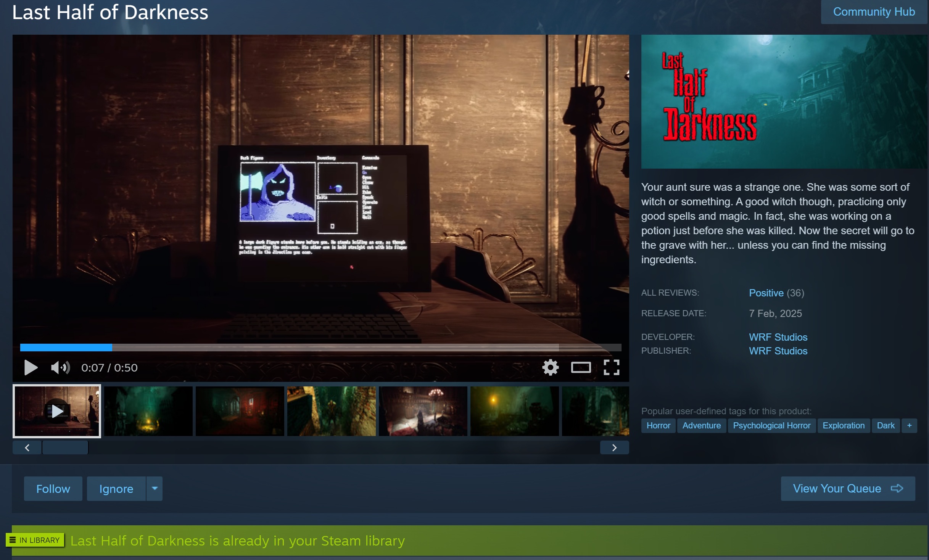Seek video using the progress bar
The height and width of the screenshot is (560, 929).
(x=320, y=347)
